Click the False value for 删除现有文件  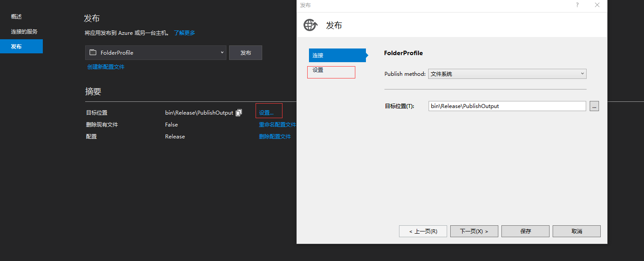pos(171,125)
